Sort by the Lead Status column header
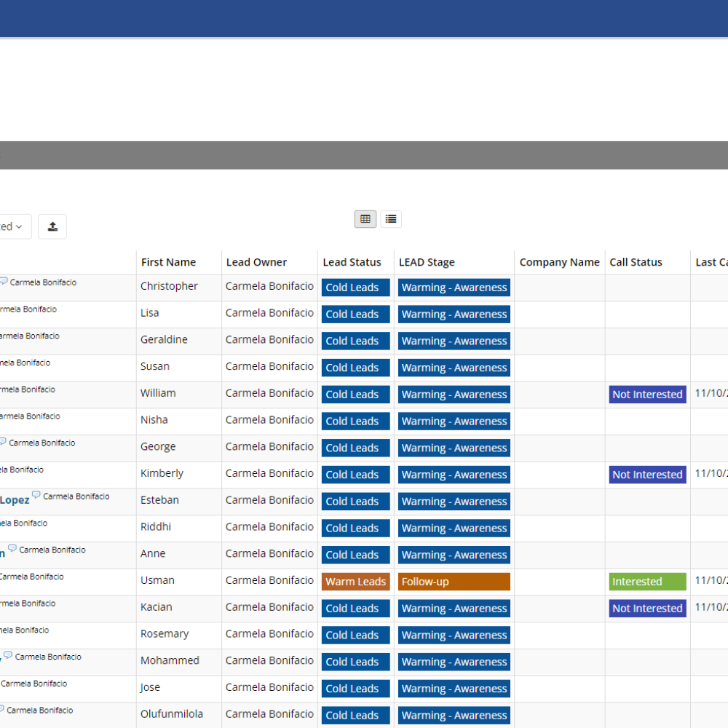 [352, 262]
